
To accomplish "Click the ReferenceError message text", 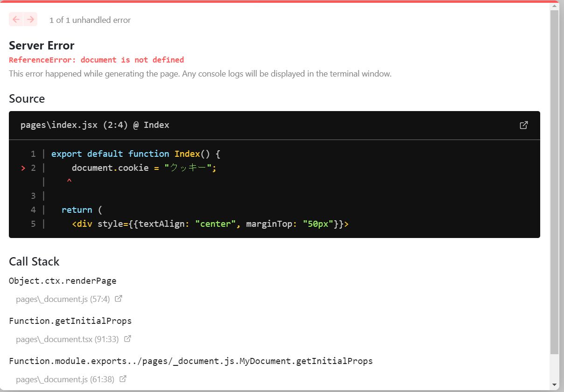I will pos(97,60).
